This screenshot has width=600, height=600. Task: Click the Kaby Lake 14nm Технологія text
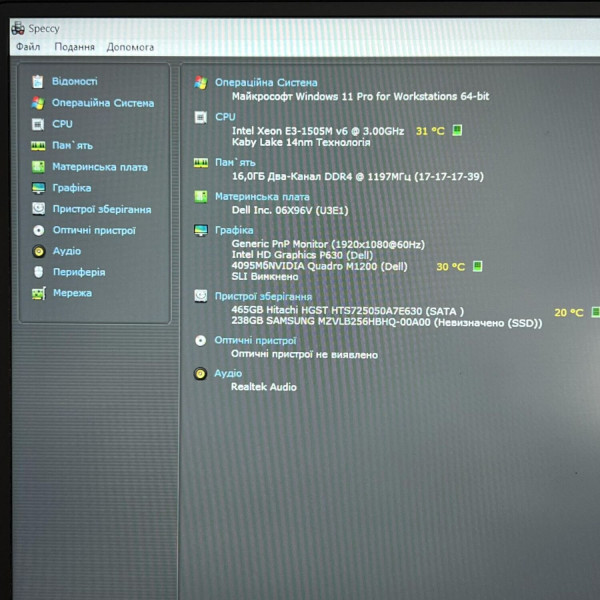(301, 142)
